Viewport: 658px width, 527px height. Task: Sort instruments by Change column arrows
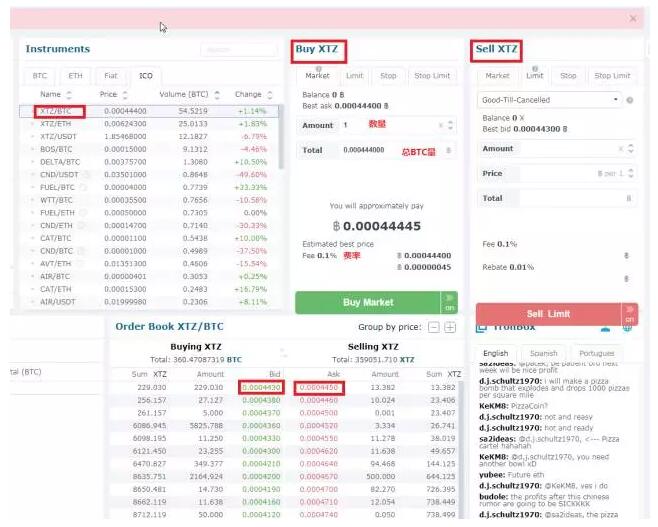271,94
